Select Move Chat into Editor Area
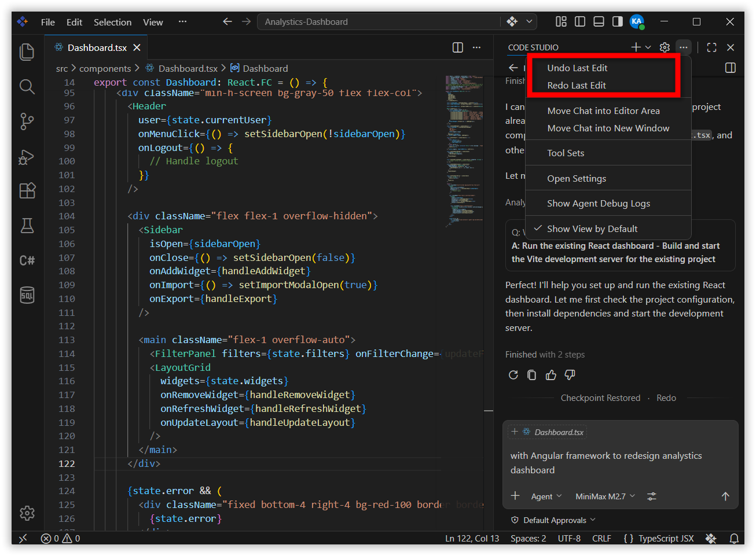The width and height of the screenshot is (756, 556). pyautogui.click(x=608, y=111)
